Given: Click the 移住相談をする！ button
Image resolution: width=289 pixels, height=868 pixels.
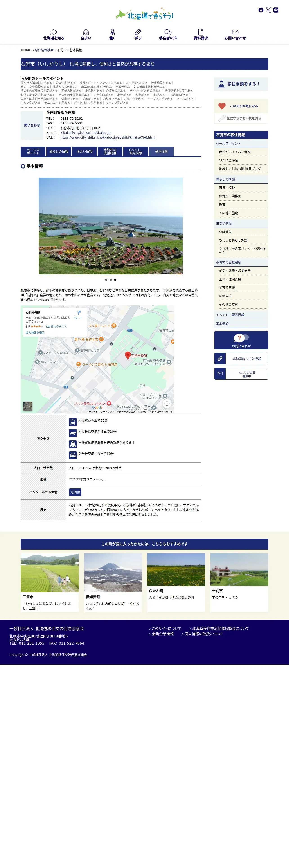Looking at the screenshot, I should 241,84.
